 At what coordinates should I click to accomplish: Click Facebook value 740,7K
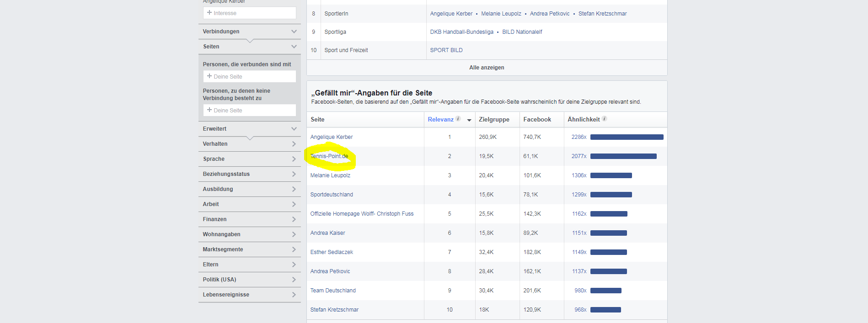(x=532, y=137)
